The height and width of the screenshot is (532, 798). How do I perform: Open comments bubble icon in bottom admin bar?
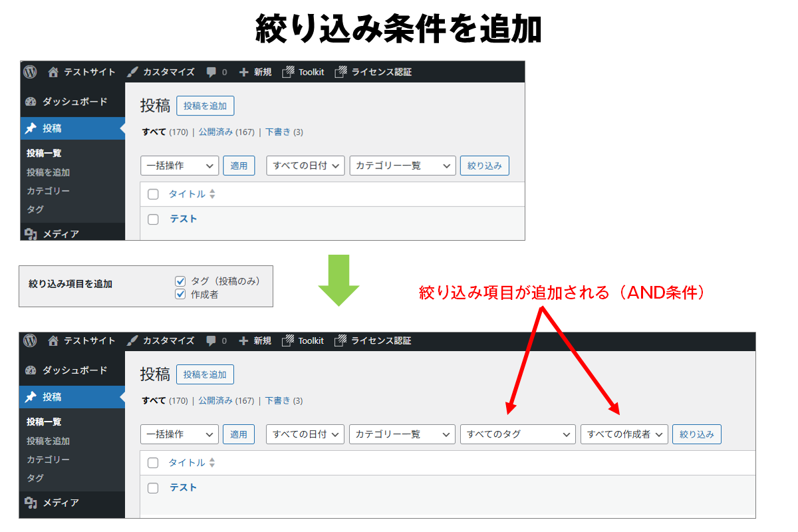pos(211,340)
